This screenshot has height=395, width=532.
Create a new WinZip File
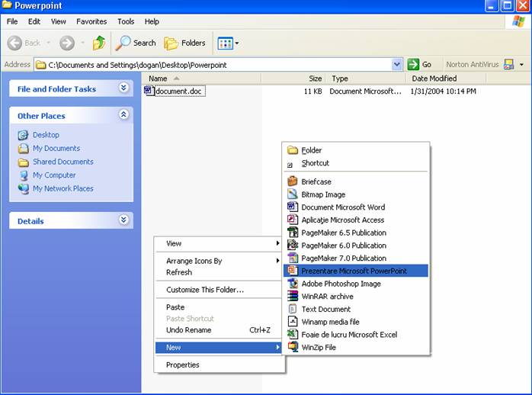point(356,347)
